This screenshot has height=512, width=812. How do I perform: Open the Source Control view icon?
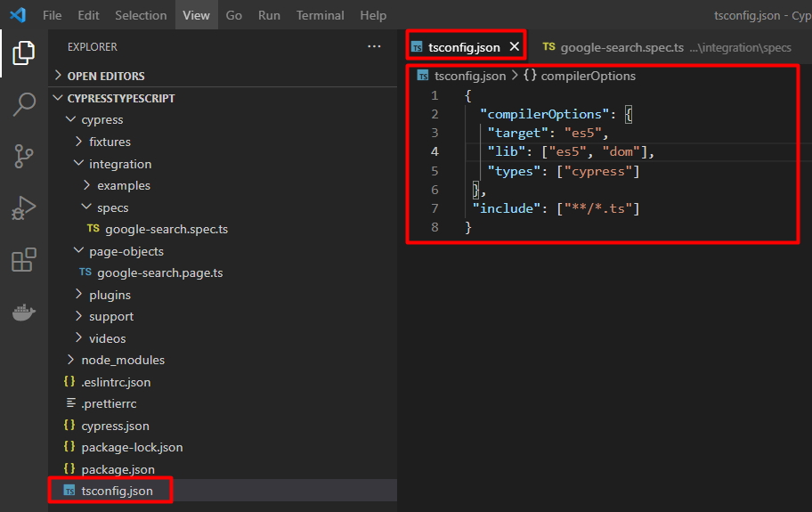click(x=24, y=157)
